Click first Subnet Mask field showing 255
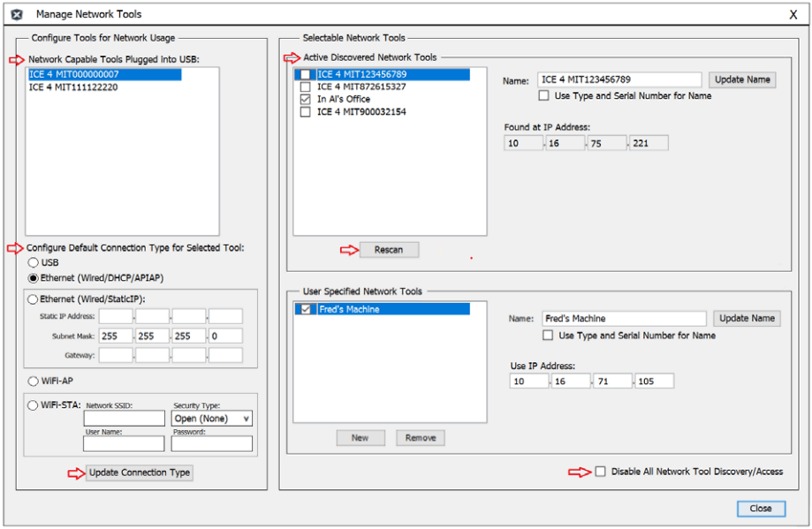 (116, 336)
